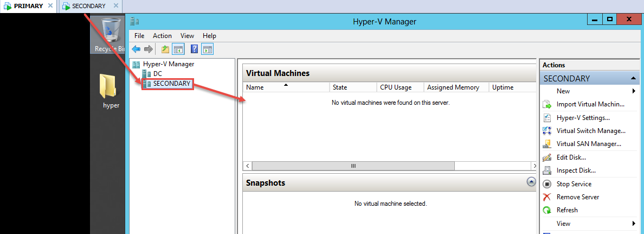Screen dimensions: 644x234
Task: Collapse the Snapshots pane chevron
Action: click(x=531, y=182)
